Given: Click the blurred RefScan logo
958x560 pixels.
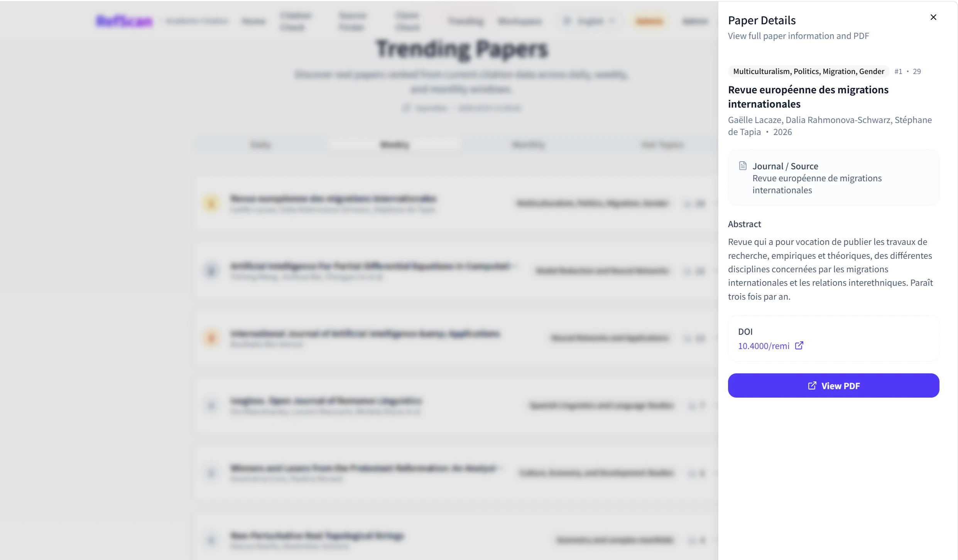Looking at the screenshot, I should click(x=124, y=21).
